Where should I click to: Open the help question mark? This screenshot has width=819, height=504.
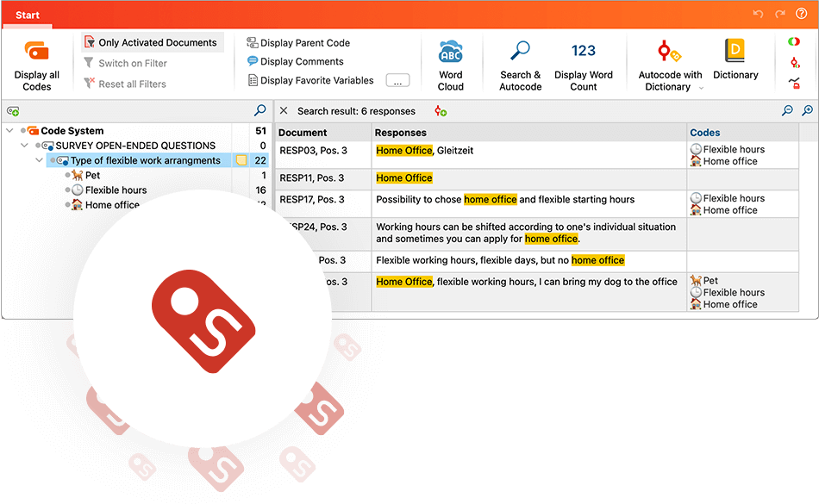(801, 14)
